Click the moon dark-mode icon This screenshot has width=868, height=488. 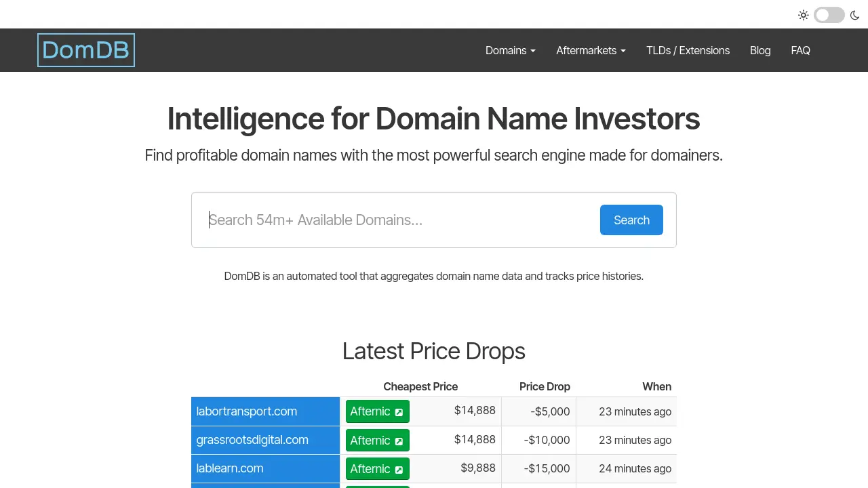854,15
